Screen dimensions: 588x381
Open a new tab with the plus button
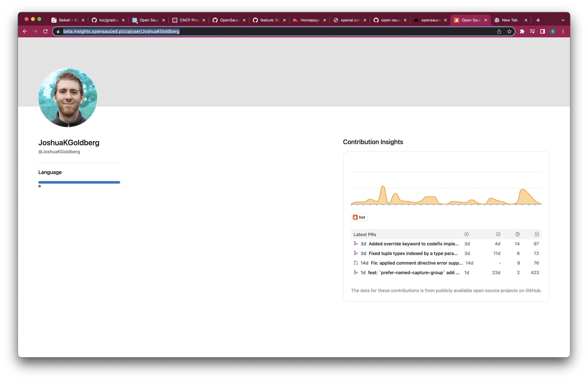(x=538, y=20)
